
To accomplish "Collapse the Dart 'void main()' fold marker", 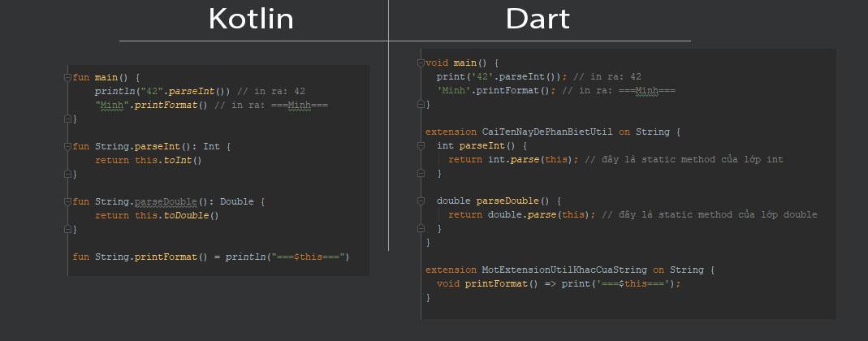I will tap(421, 63).
